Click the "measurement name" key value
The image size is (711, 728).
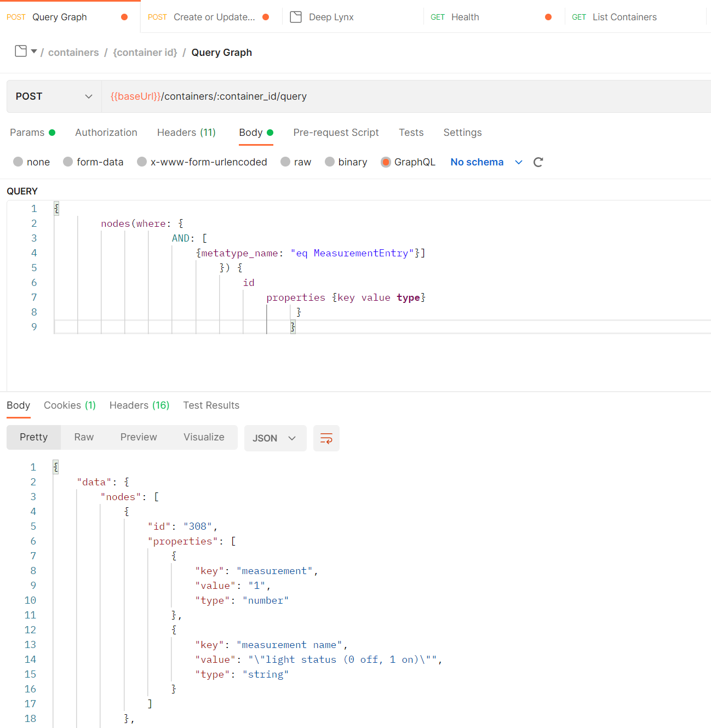point(289,645)
